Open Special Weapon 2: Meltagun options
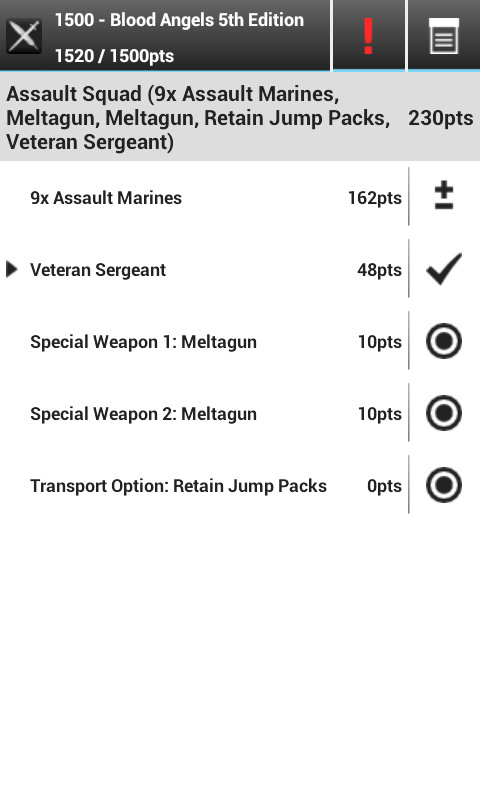480x800 pixels. 204,413
